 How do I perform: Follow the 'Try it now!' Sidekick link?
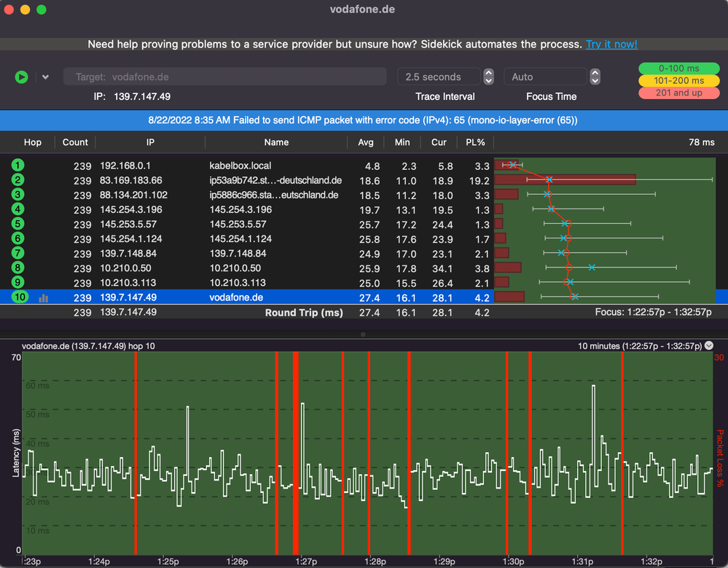611,44
